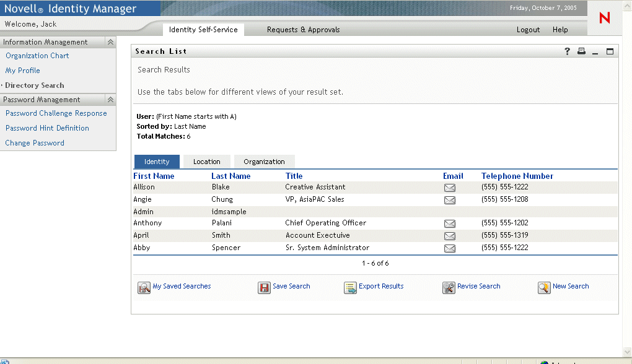Open the Organization Chart link
This screenshot has width=632, height=364.
[37, 56]
